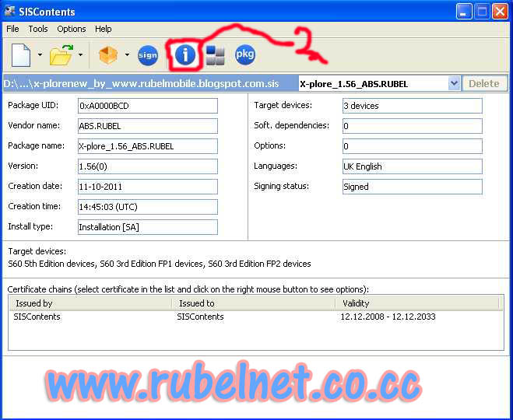
Task: Click the Issued to column header
Action: [x=254, y=303]
